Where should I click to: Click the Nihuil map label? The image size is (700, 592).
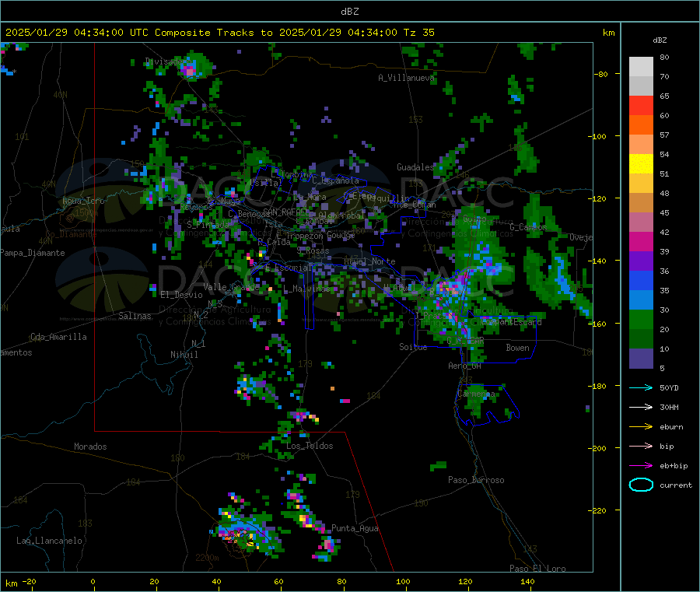pyautogui.click(x=184, y=355)
